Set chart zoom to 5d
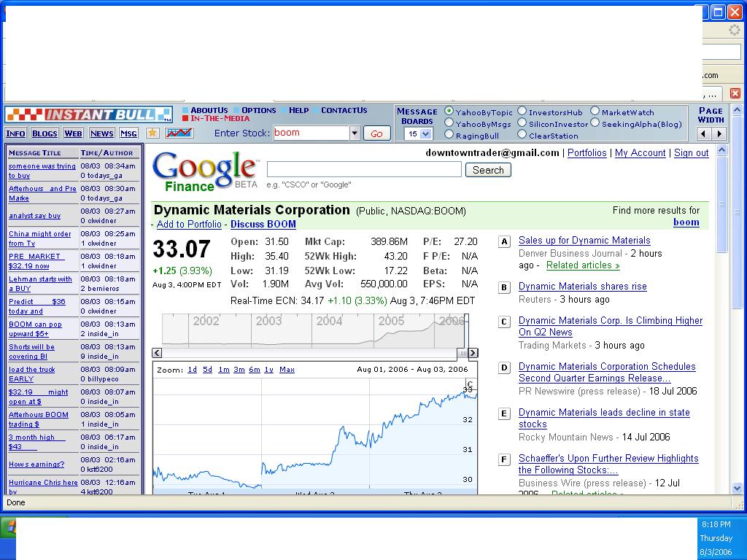The width and height of the screenshot is (747, 560). [207, 370]
